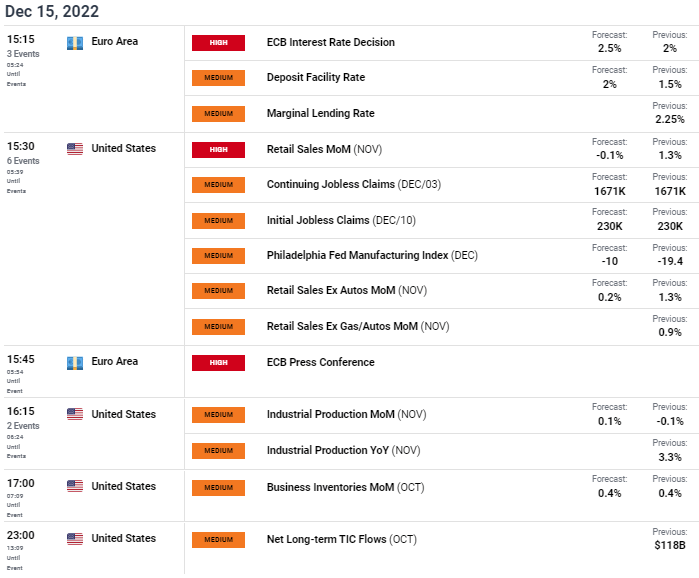
Task: Click HIGH badge for ECB Press Conference
Action: point(218,363)
